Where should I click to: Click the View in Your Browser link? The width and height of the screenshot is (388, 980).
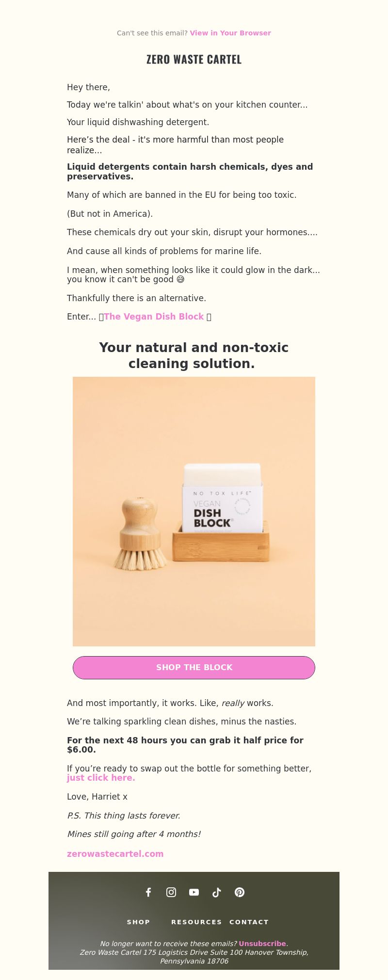coord(230,33)
